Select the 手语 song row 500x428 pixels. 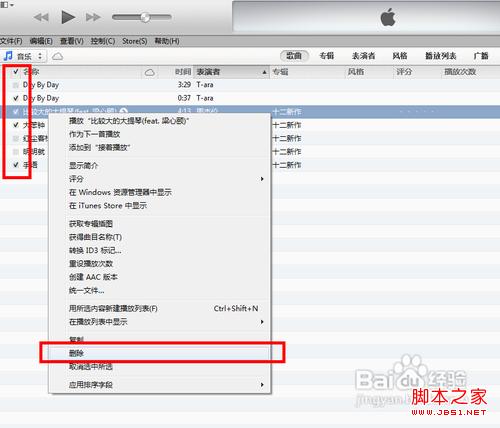[250, 165]
